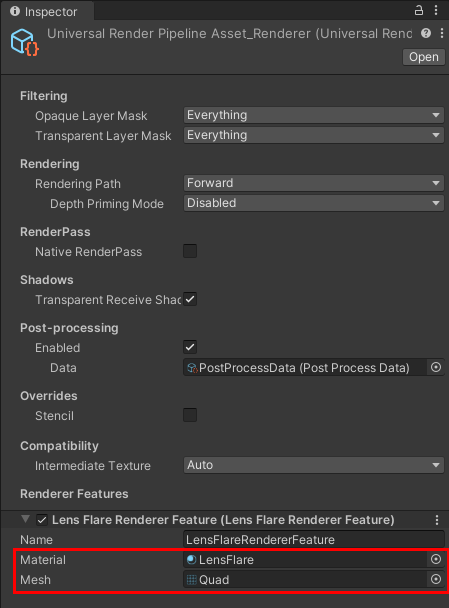Open the help question mark icon
449x608 pixels.
tap(426, 33)
